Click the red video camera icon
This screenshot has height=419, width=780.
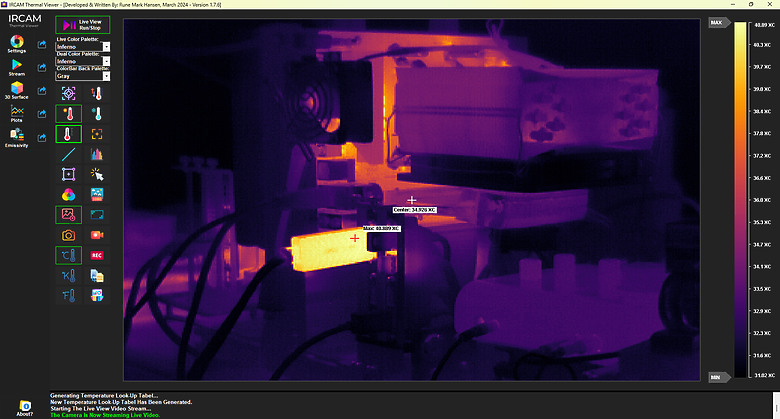[x=97, y=235]
